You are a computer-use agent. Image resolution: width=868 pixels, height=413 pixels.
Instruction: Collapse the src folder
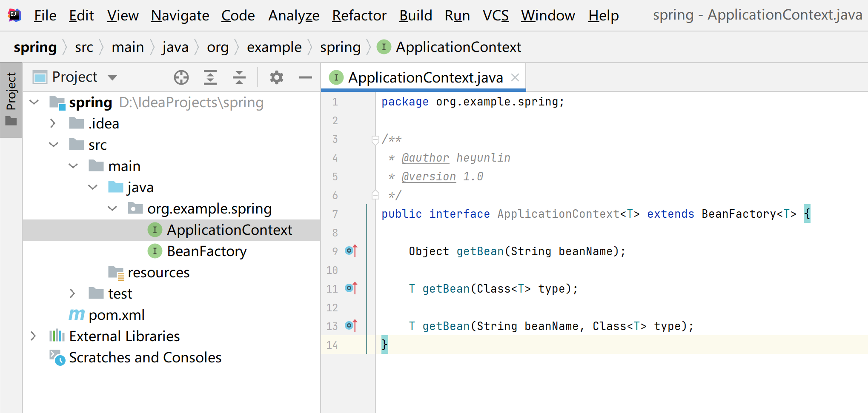coord(54,144)
